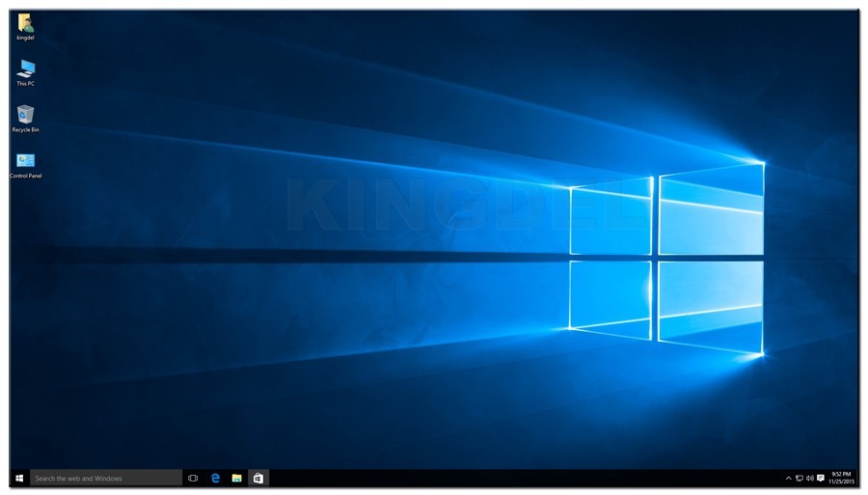
Task: Click the 'Recycle Bin' text label
Action: 26,129
